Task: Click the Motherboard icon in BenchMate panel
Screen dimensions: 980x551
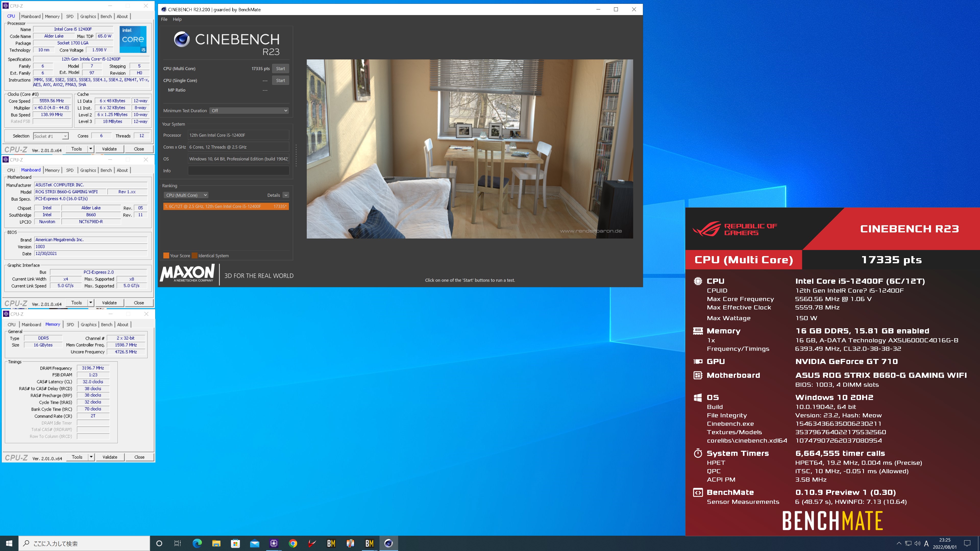Action: pos(698,375)
